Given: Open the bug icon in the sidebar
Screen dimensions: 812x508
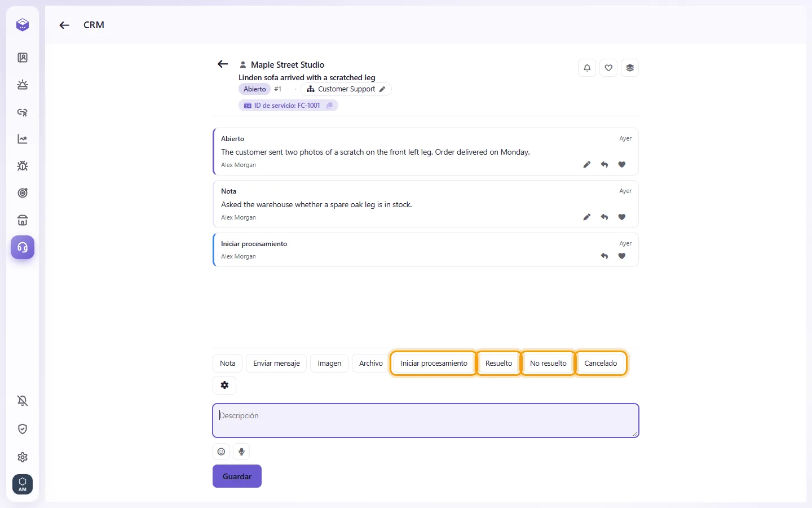Looking at the screenshot, I should click(23, 166).
